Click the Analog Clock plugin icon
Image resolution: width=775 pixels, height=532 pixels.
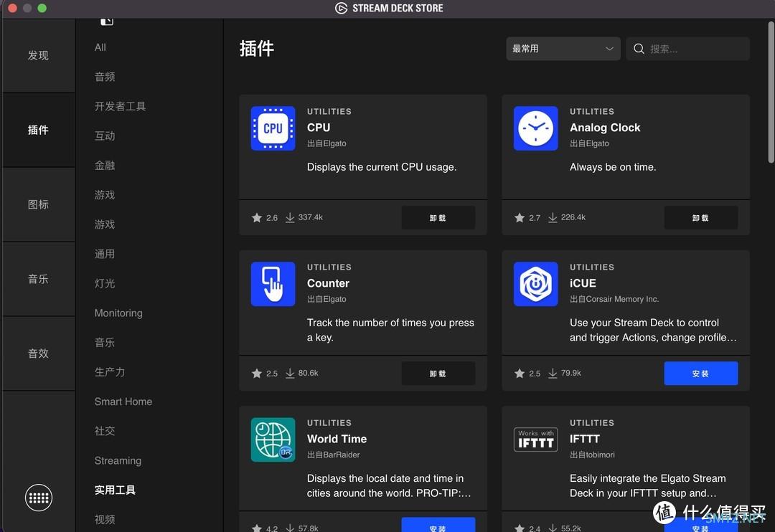(x=536, y=128)
